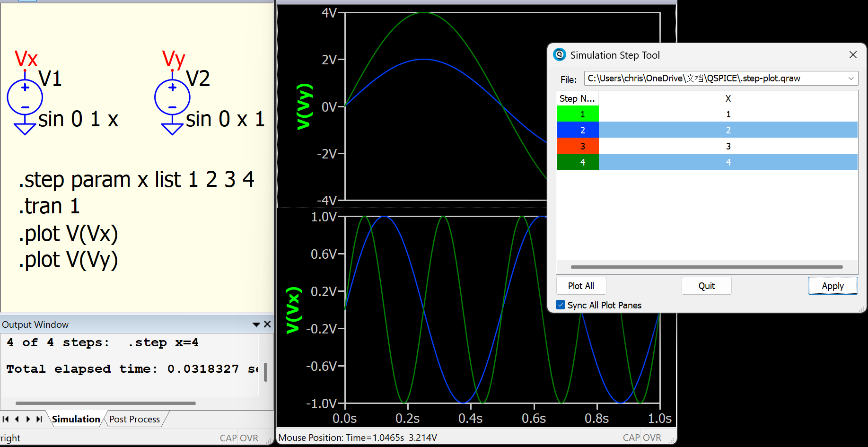The width and height of the screenshot is (868, 447).
Task: Switch to Post Process tab
Action: 135,419
